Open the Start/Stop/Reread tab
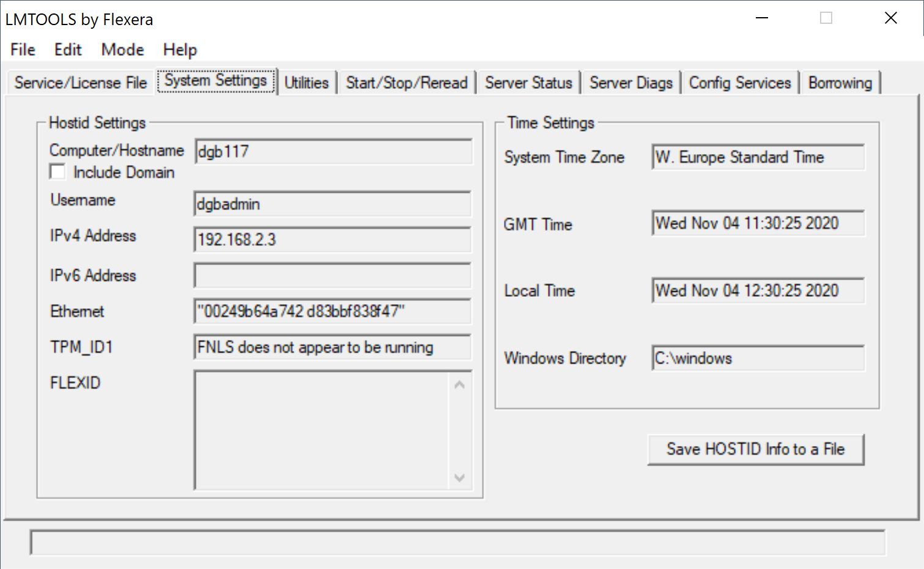 click(407, 83)
